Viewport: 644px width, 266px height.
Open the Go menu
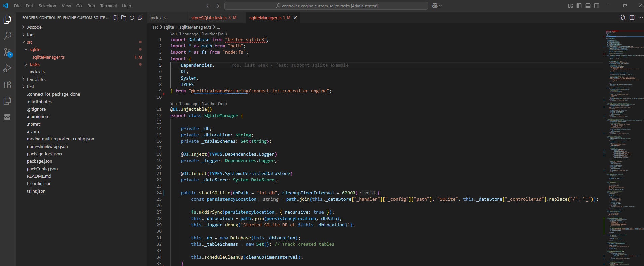(x=79, y=6)
